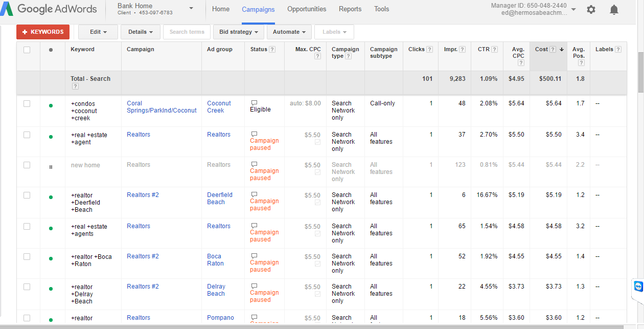Click the status speech bubble for +condos keyword
The image size is (644, 329).
tap(254, 103)
